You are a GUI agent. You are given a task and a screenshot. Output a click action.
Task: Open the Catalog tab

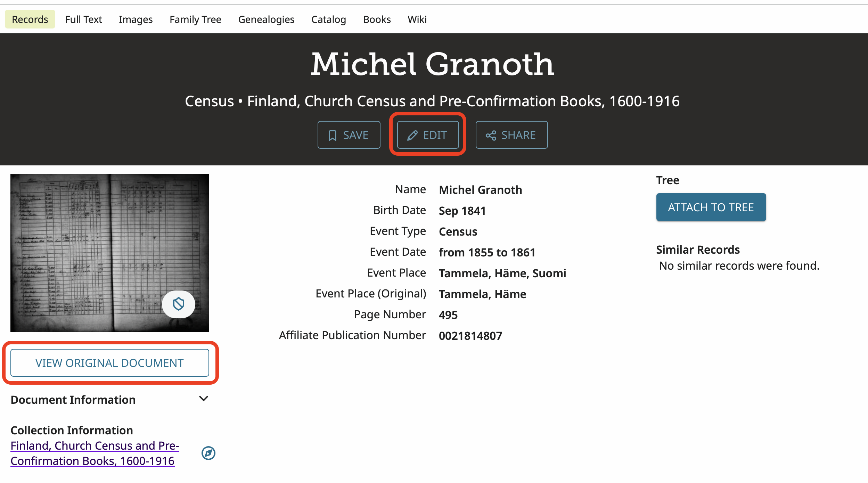click(328, 19)
